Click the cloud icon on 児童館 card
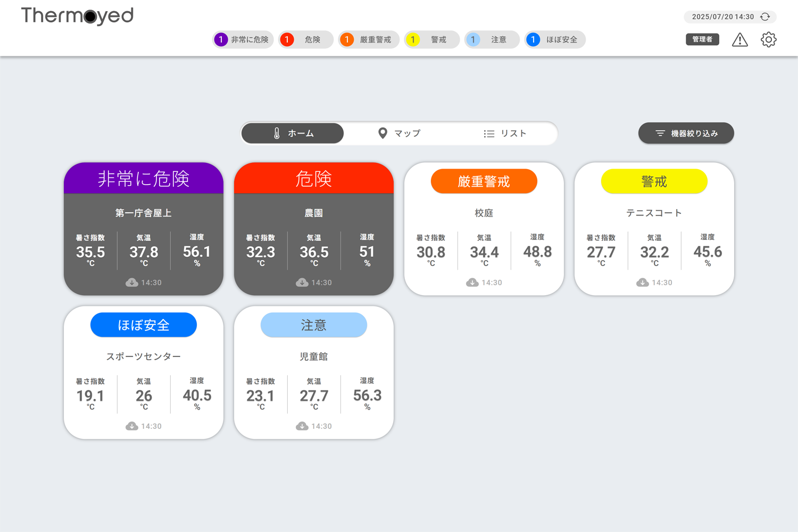The width and height of the screenshot is (798, 532). click(x=302, y=426)
